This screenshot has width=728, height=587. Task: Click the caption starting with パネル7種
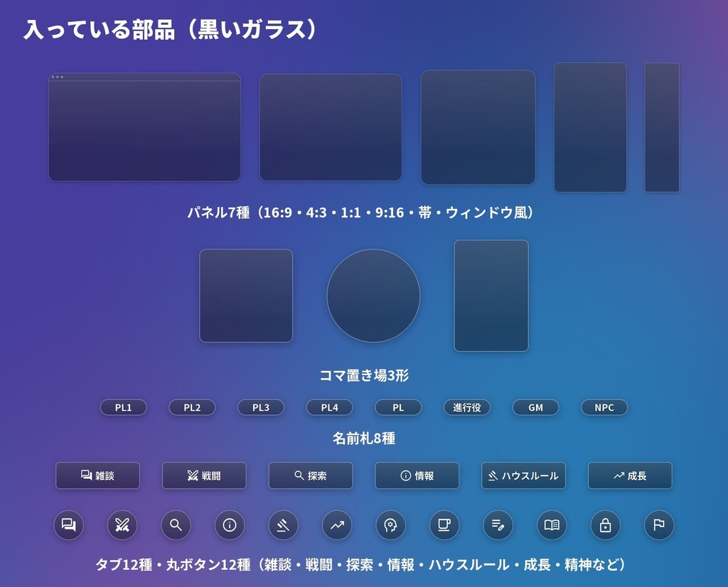click(x=361, y=212)
